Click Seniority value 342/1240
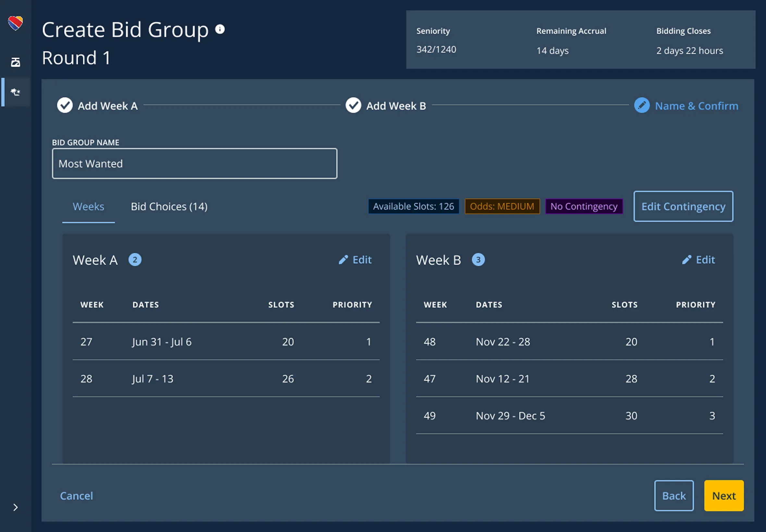 [436, 49]
